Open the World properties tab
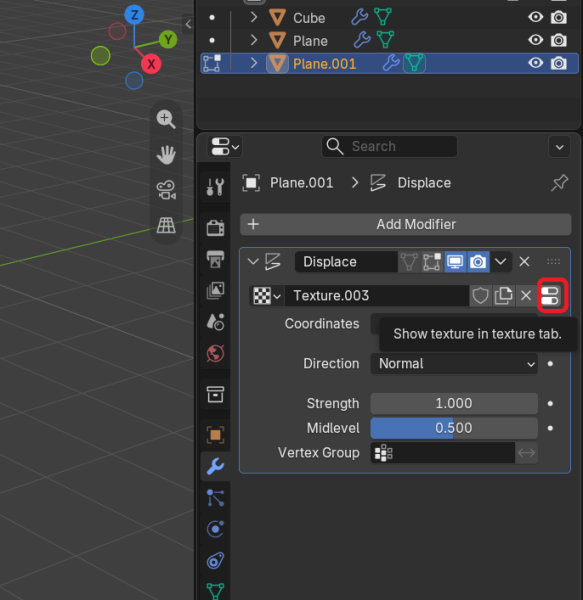The width and height of the screenshot is (583, 600). [x=215, y=354]
